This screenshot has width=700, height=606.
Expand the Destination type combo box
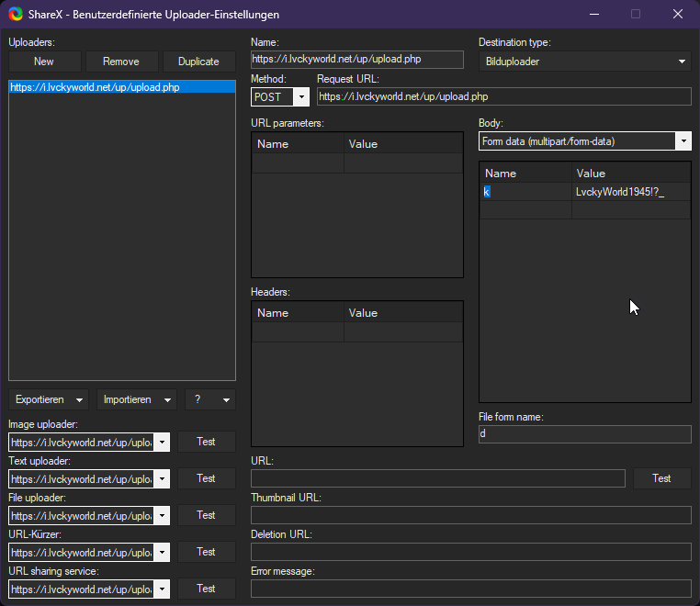[x=683, y=62]
